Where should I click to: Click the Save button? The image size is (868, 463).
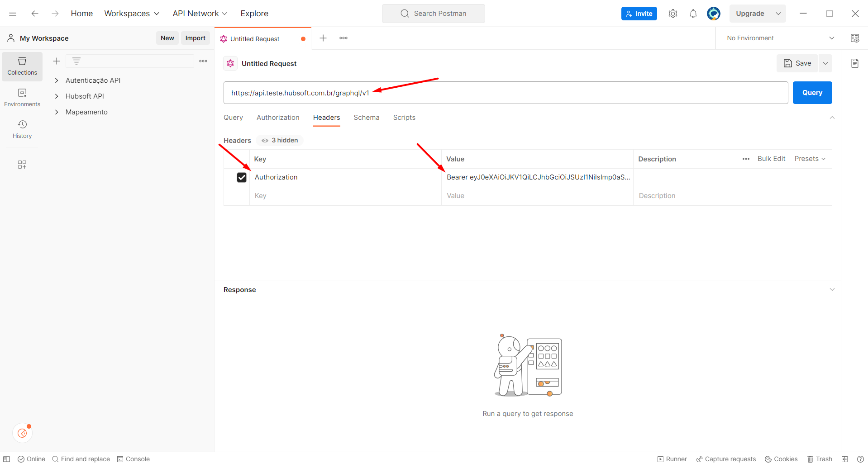tap(797, 63)
